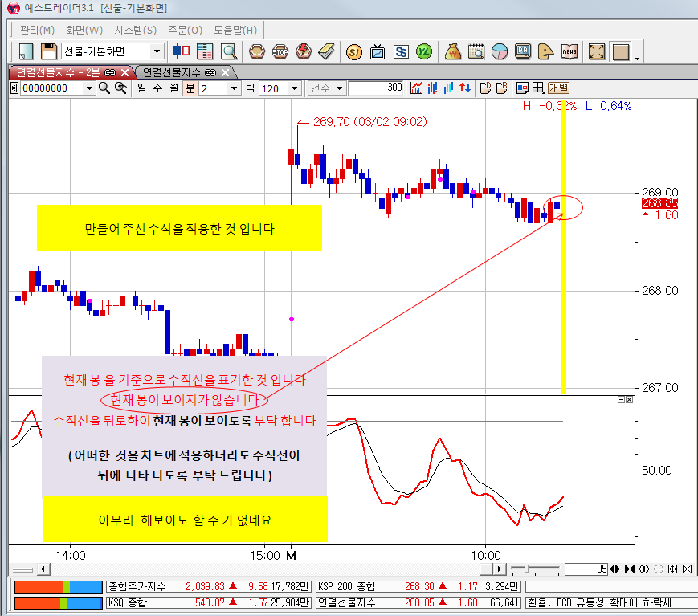Click the Si strategy icon
Screen dimensions: 698x616
(x=353, y=51)
